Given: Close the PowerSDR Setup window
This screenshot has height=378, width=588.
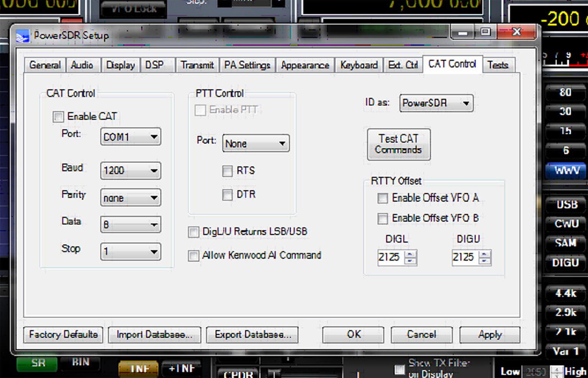Looking at the screenshot, I should click(516, 33).
